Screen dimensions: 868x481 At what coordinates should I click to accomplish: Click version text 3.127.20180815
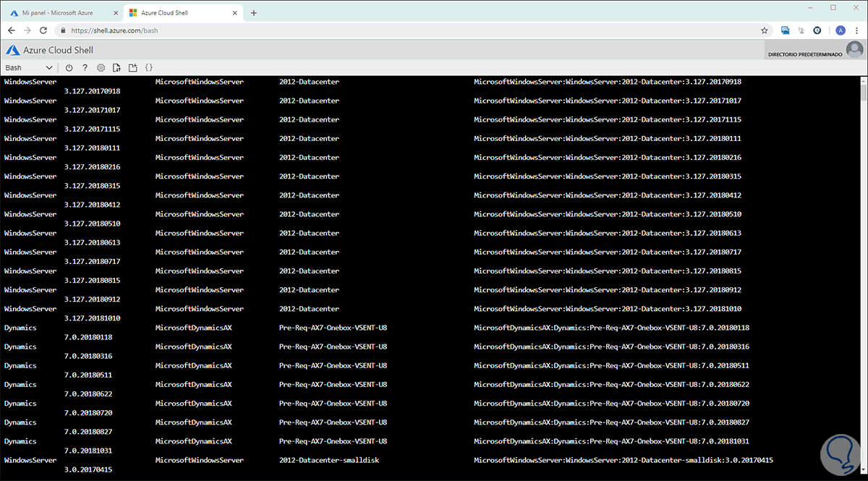pyautogui.click(x=92, y=280)
